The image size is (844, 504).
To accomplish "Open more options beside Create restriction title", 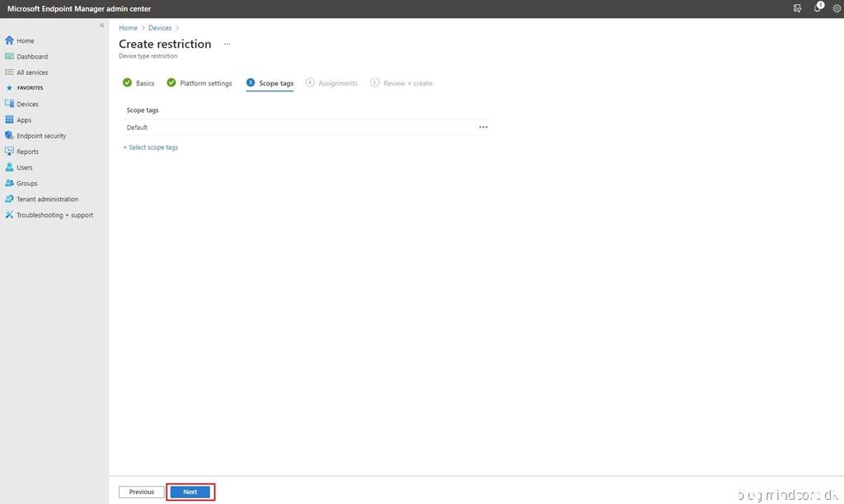I will pos(227,44).
